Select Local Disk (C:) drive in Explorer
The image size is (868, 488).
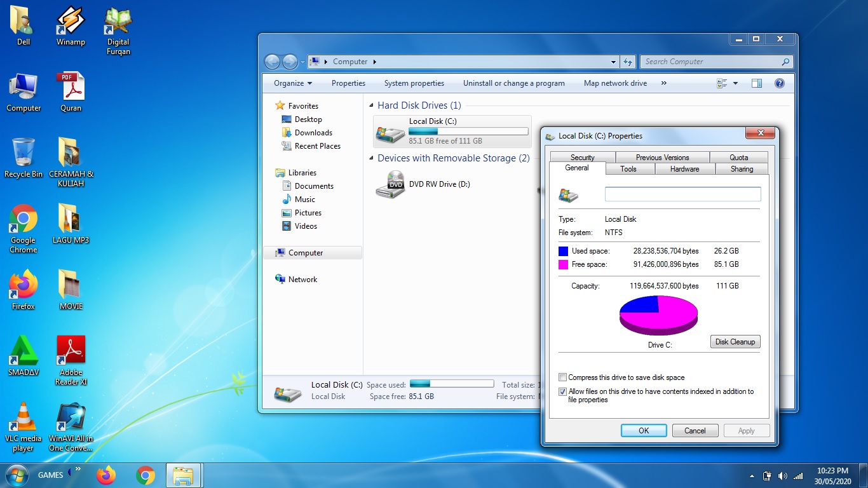452,132
